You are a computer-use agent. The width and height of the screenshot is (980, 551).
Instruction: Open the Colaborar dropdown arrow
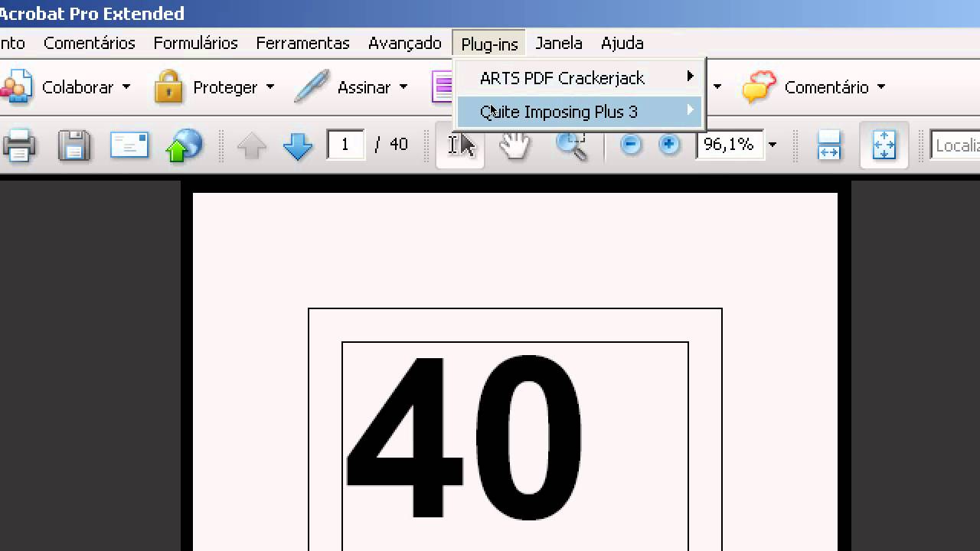[126, 87]
